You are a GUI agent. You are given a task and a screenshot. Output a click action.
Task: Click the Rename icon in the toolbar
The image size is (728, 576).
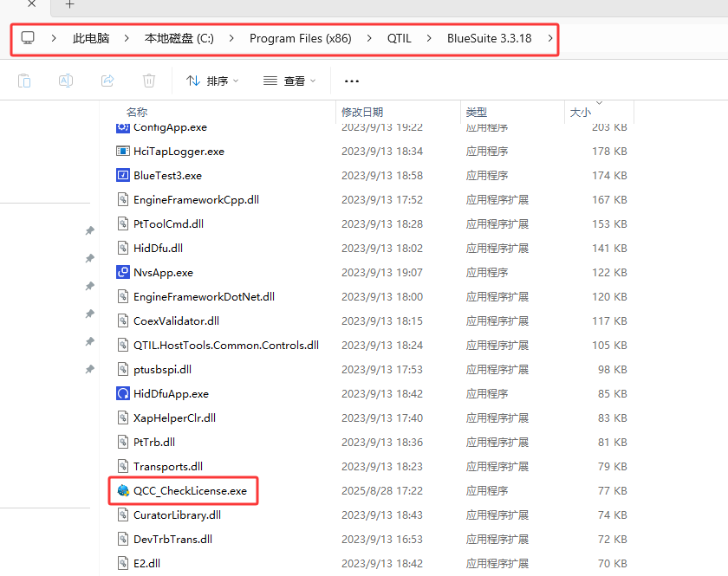pyautogui.click(x=66, y=81)
